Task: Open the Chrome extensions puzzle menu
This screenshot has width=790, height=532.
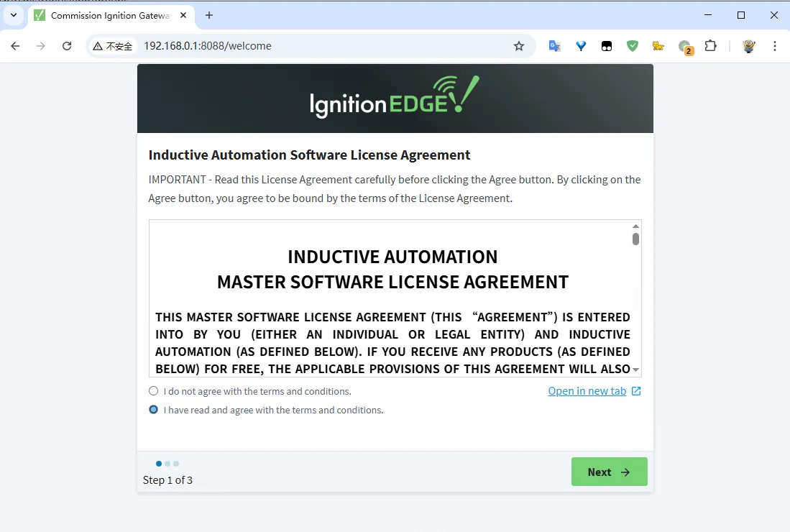Action: (x=710, y=46)
